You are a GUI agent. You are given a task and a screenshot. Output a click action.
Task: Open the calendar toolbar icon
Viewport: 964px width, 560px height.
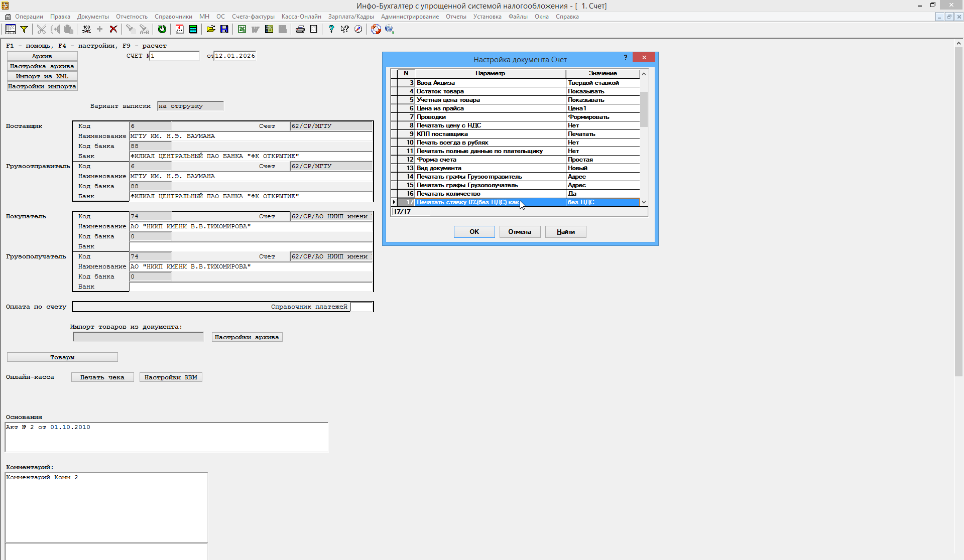point(179,29)
